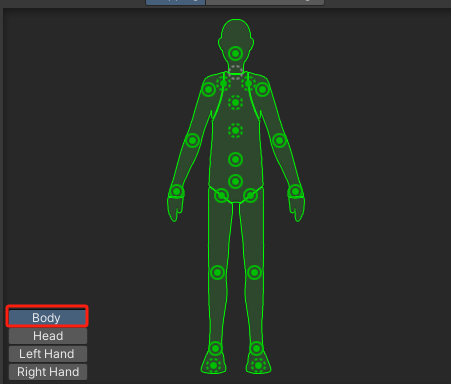This screenshot has height=384, width=451.
Task: Select the spine bone circle above the hips
Action: click(236, 160)
